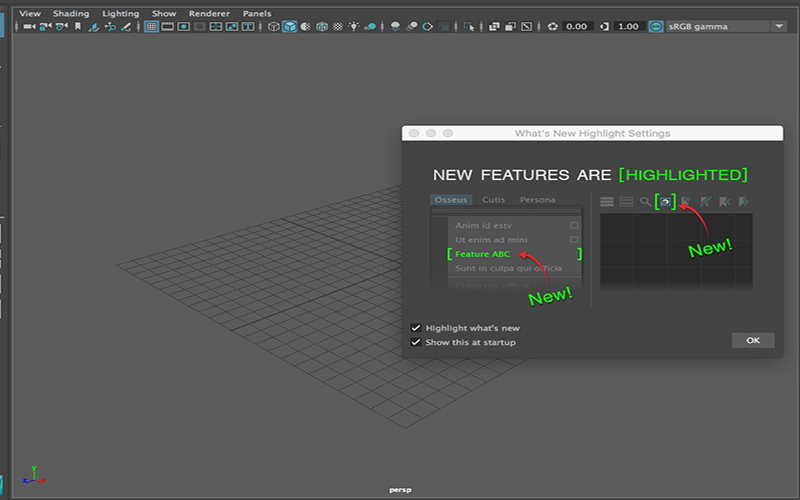
Task: Toggle Multisample Anti-aliasing icon
Action: coord(428,27)
